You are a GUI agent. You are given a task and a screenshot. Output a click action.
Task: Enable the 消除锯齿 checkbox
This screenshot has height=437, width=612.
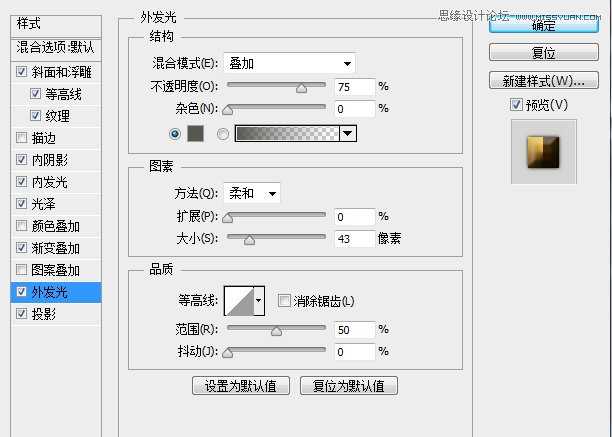[x=284, y=300]
